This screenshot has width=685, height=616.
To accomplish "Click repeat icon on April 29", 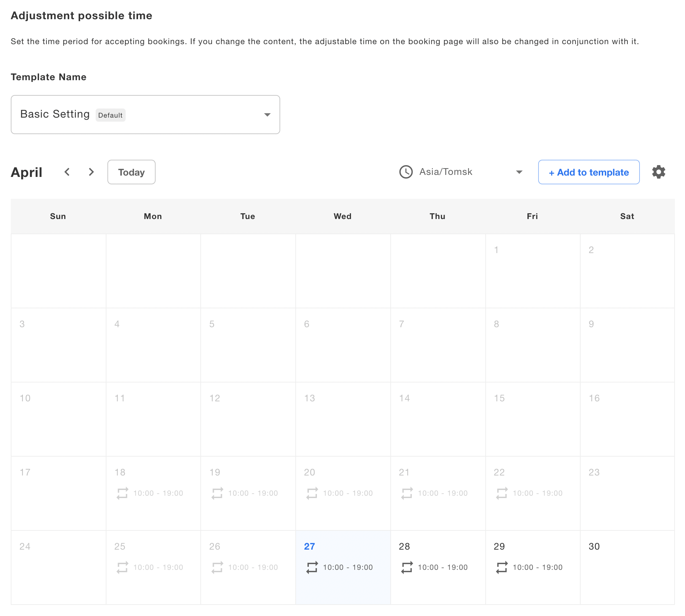I will [x=502, y=567].
